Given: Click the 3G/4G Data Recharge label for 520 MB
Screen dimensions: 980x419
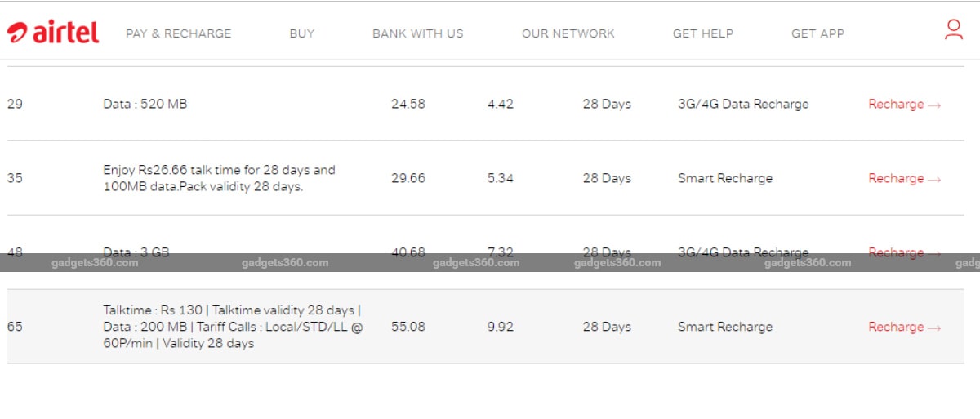Looking at the screenshot, I should point(743,105).
